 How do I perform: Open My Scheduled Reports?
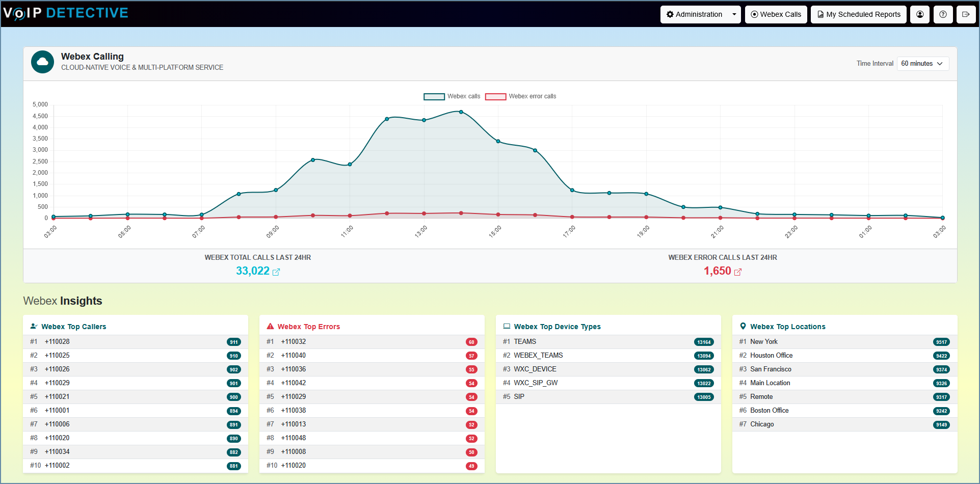click(x=859, y=14)
